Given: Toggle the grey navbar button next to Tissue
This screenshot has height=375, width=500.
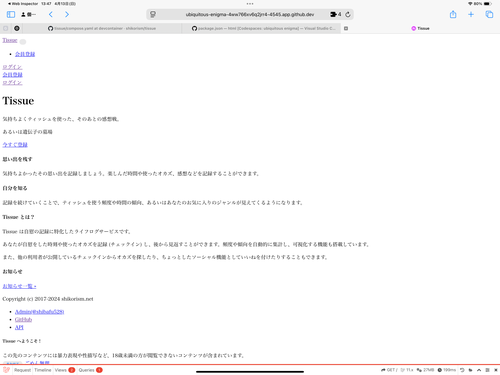Looking at the screenshot, I should click(23, 42).
